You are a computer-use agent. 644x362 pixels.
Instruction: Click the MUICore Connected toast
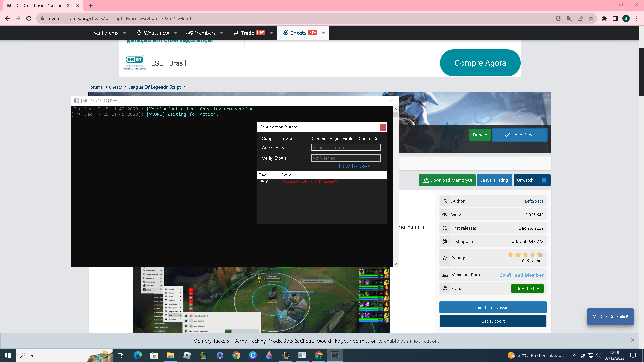click(x=610, y=316)
